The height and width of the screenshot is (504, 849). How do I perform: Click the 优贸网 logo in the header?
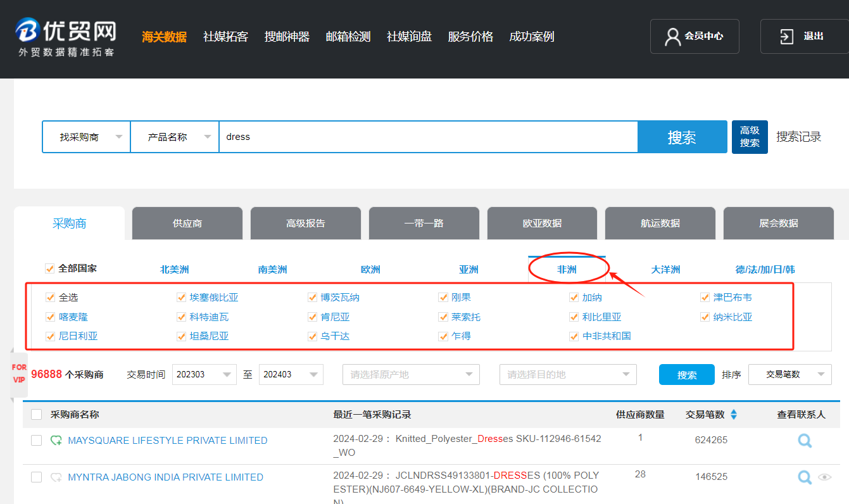66,37
